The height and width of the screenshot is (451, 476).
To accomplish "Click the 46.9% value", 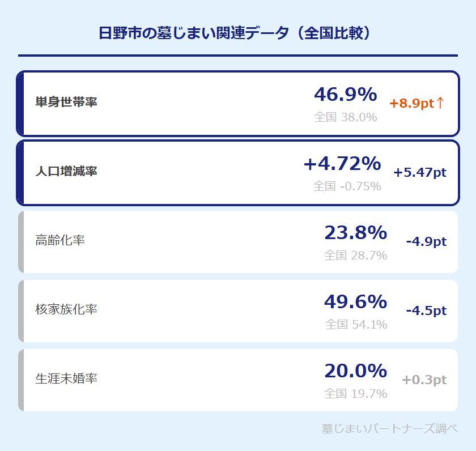I will 345,95.
